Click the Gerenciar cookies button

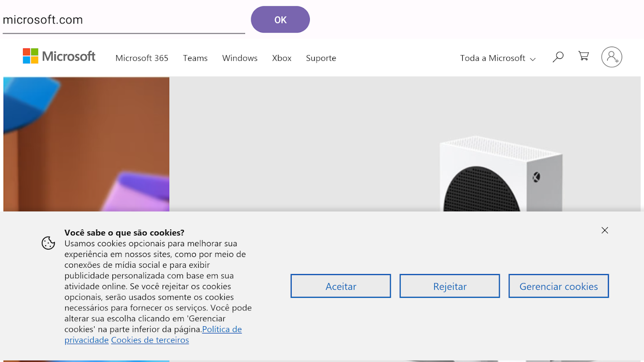coord(558,286)
